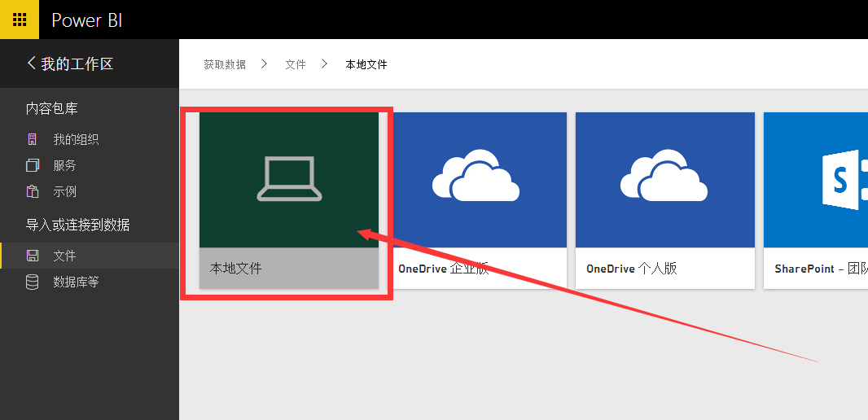
Task: Click the 我的工作区 heading text
Action: click(x=77, y=63)
